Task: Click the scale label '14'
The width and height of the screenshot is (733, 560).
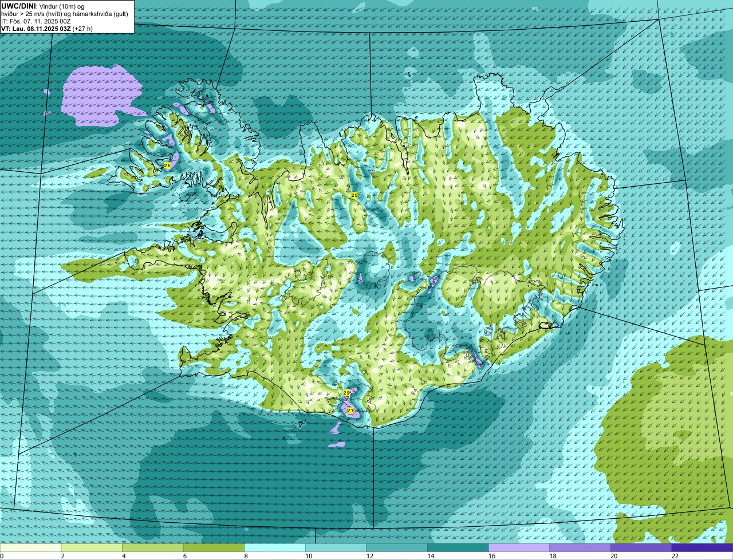Action: click(x=431, y=556)
